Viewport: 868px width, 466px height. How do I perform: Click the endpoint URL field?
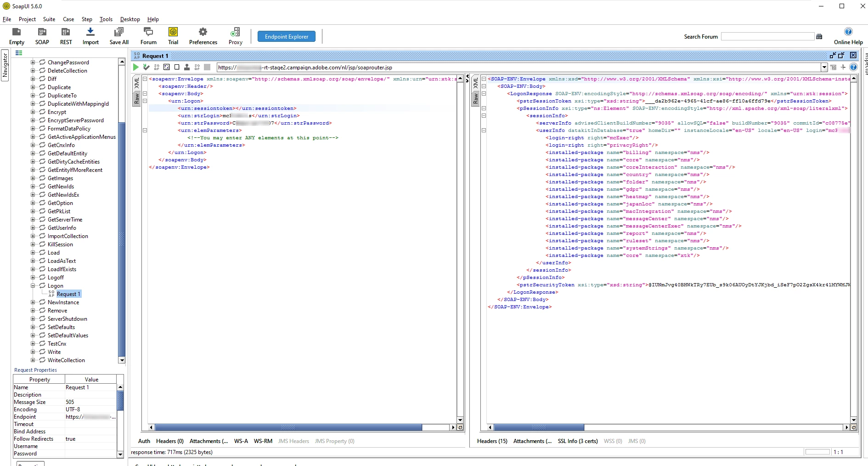click(x=519, y=67)
